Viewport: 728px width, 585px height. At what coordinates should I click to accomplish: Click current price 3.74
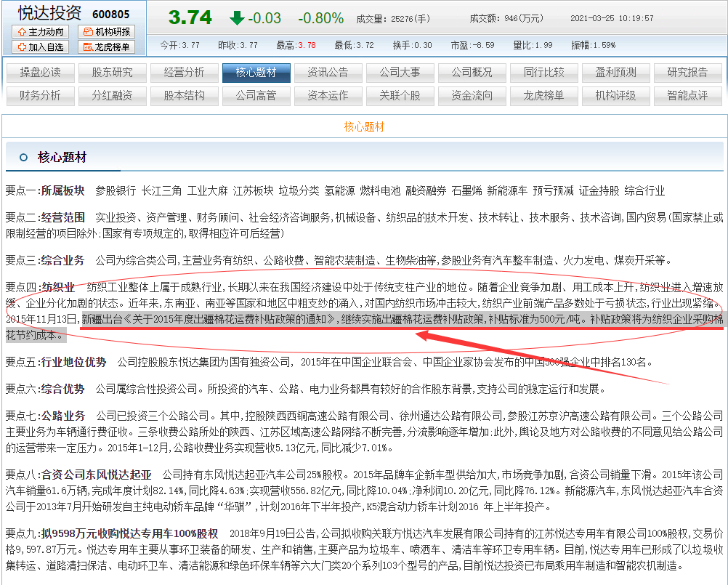190,17
